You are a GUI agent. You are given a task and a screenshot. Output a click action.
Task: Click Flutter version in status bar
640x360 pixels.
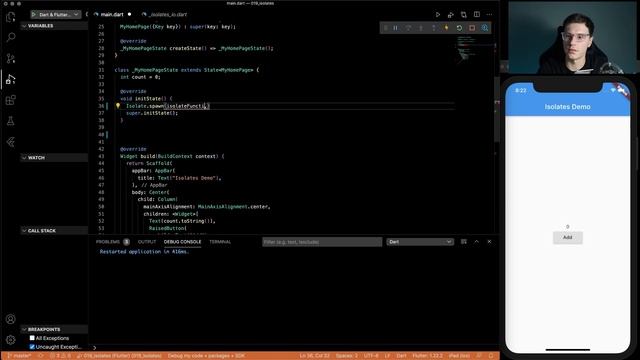click(427, 356)
